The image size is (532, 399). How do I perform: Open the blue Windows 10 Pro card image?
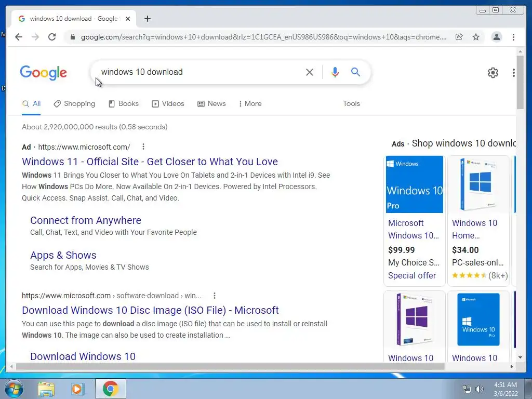click(x=478, y=320)
